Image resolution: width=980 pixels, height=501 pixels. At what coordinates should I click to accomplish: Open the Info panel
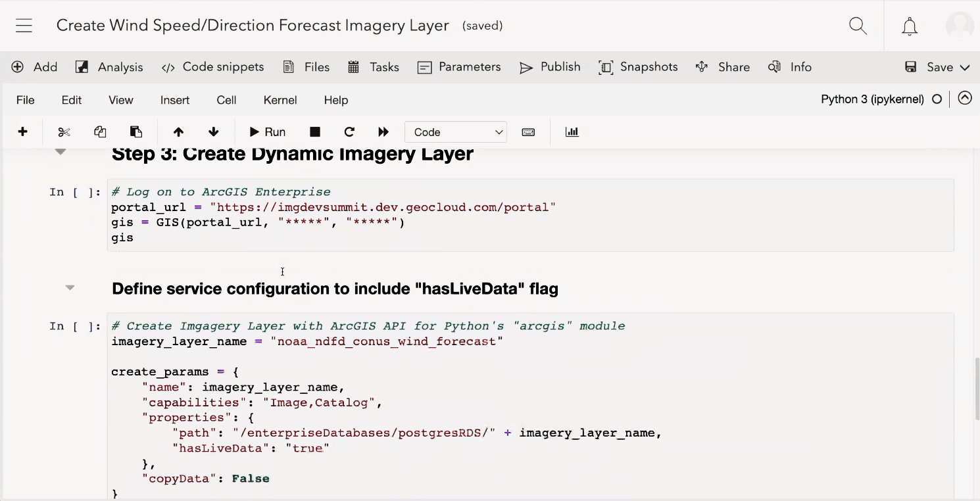[x=790, y=67]
